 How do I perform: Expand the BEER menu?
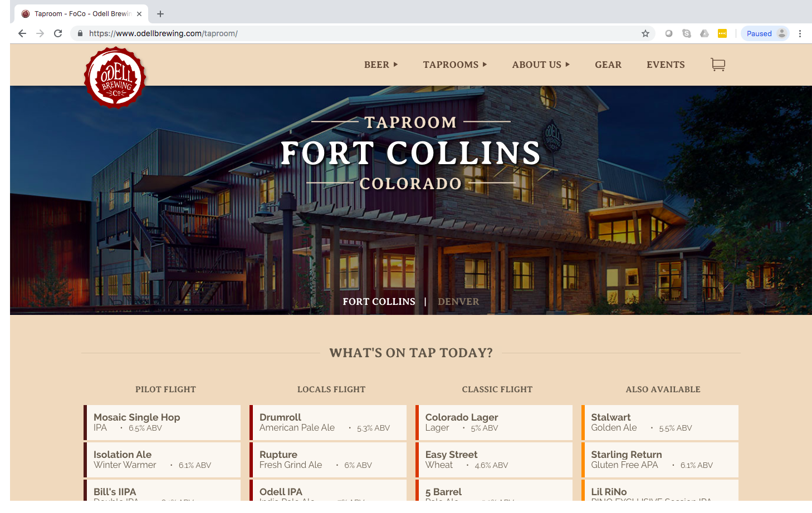tap(381, 65)
